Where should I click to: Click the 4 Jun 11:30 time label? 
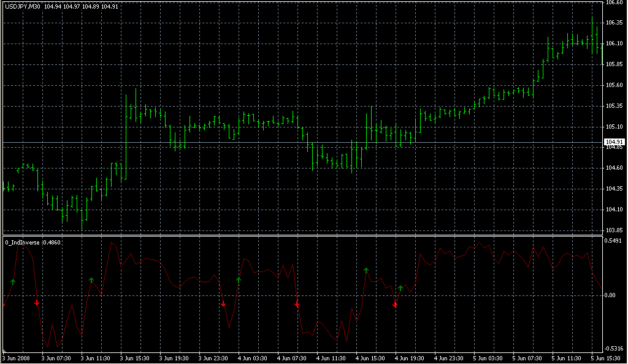click(331, 358)
